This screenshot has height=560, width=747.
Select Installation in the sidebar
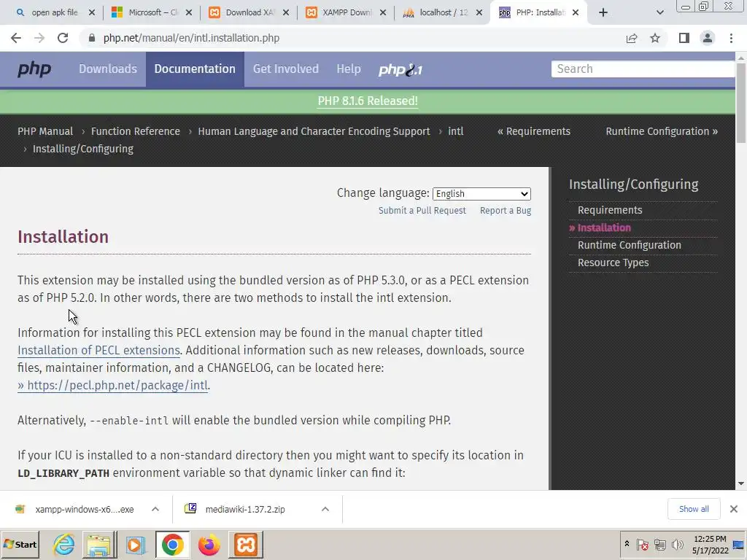click(x=604, y=227)
